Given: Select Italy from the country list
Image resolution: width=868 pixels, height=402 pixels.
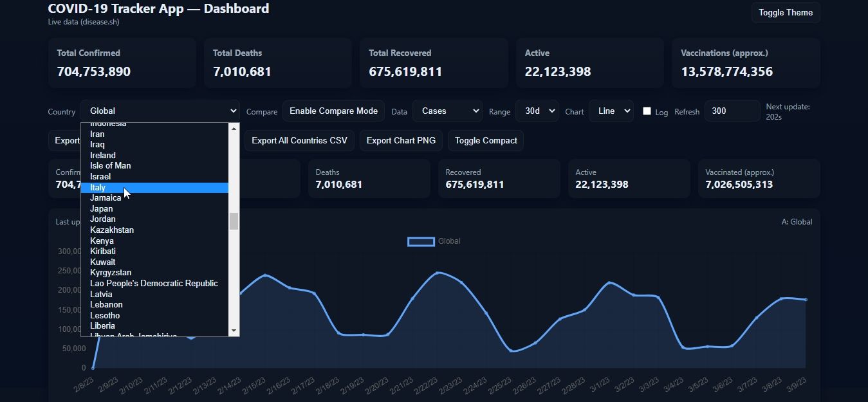Looking at the screenshot, I should coord(154,187).
